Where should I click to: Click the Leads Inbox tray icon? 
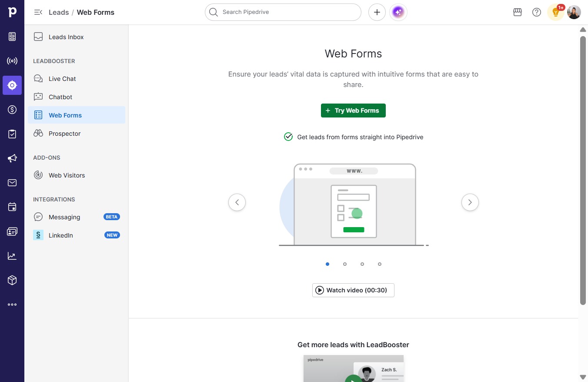38,37
